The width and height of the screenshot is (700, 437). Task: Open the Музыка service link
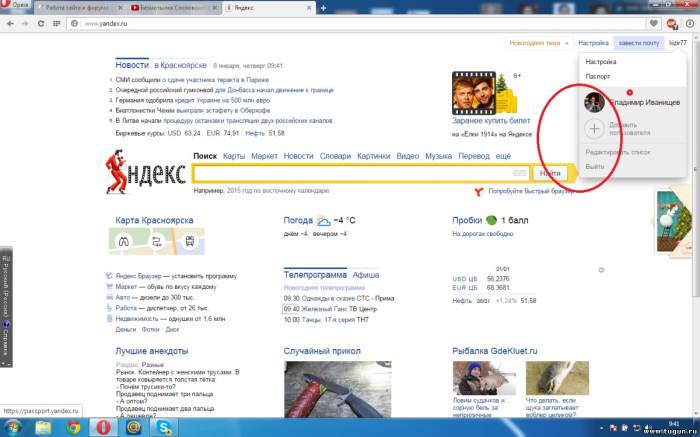pos(438,156)
